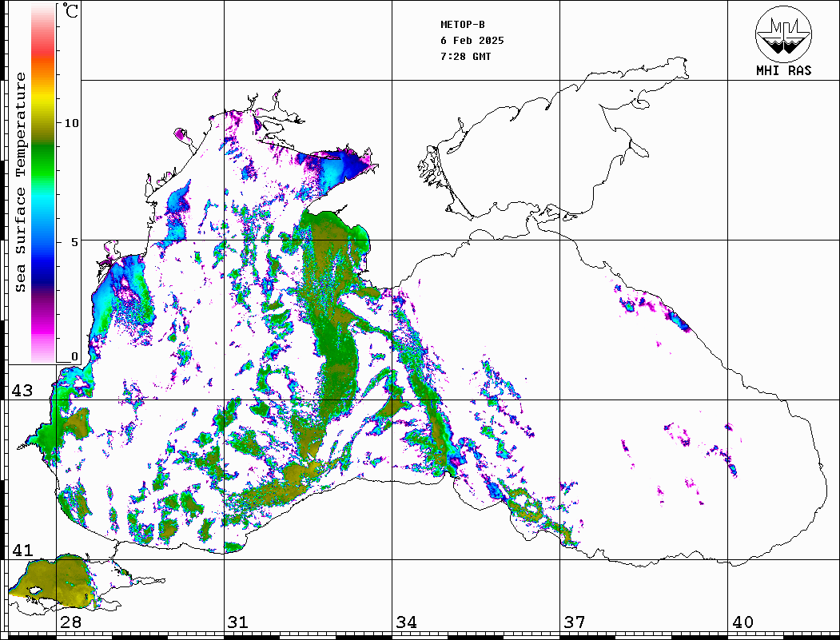Click the °C unit label on legend
The height and width of the screenshot is (640, 840).
pyautogui.click(x=70, y=10)
